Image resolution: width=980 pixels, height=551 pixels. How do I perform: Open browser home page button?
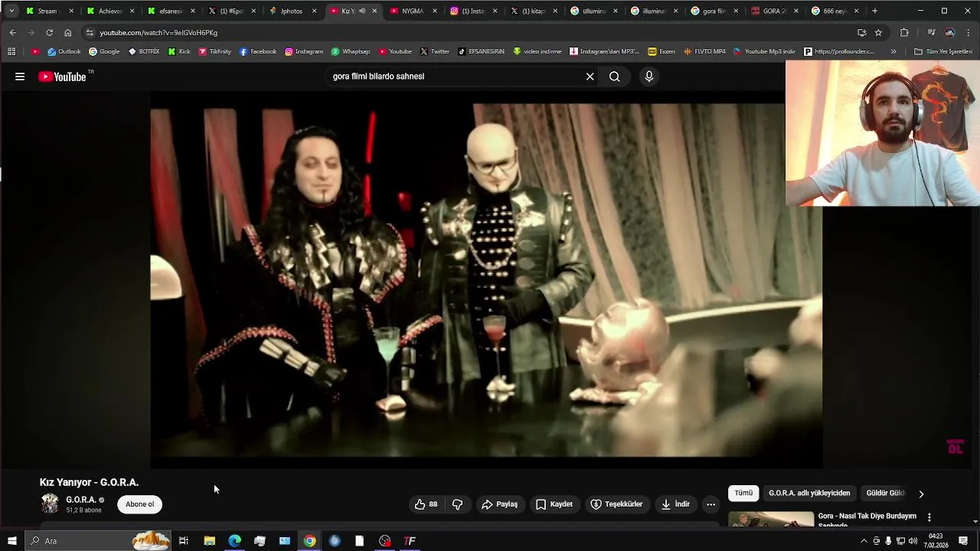(x=67, y=33)
